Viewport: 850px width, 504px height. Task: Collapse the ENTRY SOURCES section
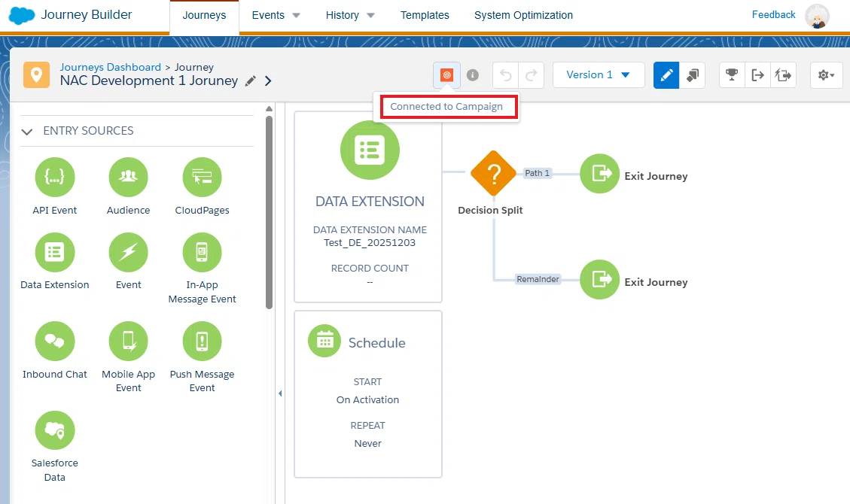[26, 132]
